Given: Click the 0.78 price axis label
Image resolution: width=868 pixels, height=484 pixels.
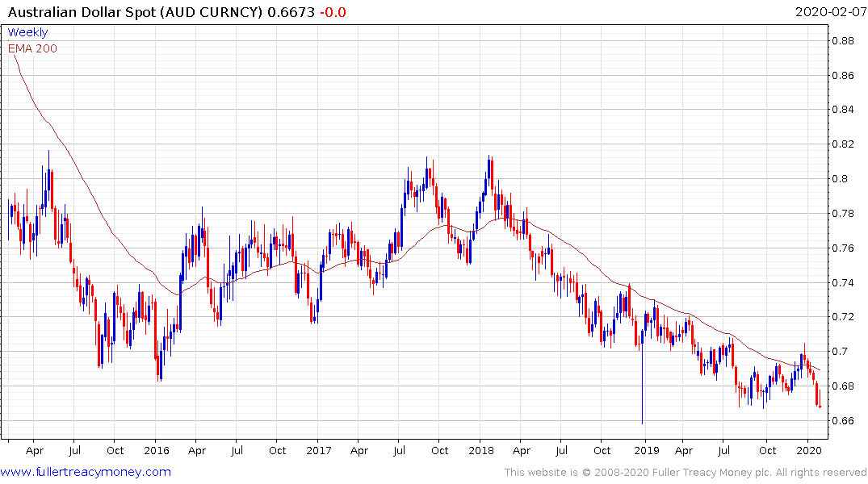Looking at the screenshot, I should tap(843, 214).
